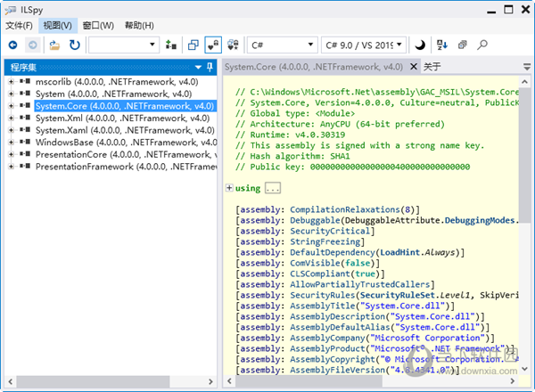
Task: Select PresentationFramework assembly row
Action: (x=126, y=167)
